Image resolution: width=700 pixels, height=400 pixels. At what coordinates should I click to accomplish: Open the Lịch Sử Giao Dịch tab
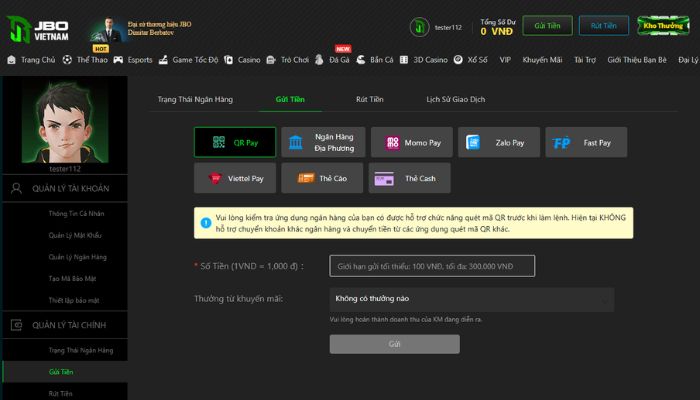pyautogui.click(x=455, y=99)
